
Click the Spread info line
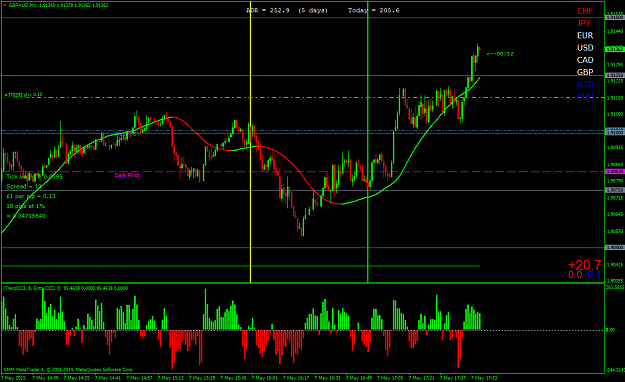click(x=24, y=187)
